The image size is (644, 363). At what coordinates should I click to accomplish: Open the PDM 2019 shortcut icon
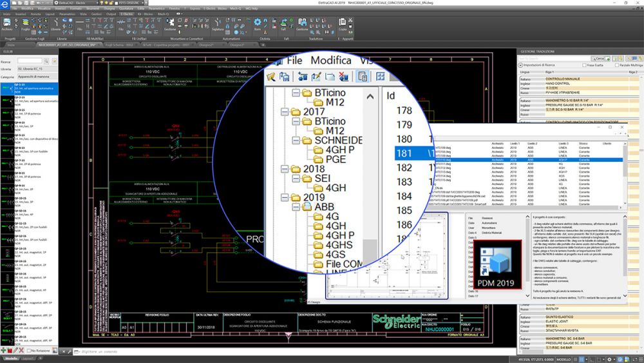497,264
